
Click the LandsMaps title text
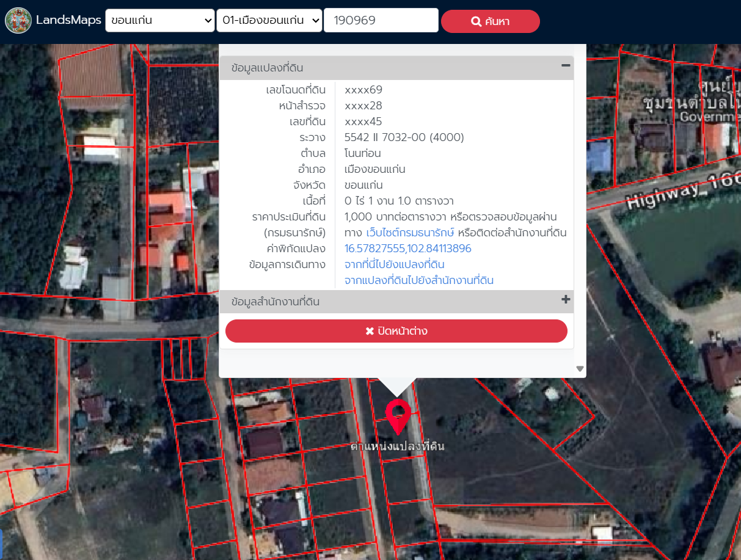(x=68, y=20)
